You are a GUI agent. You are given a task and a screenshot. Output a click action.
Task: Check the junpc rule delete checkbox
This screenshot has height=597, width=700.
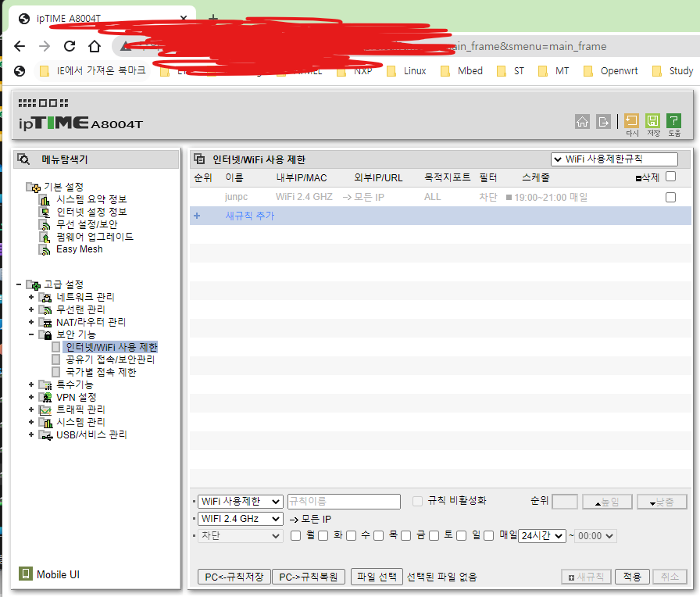[670, 197]
